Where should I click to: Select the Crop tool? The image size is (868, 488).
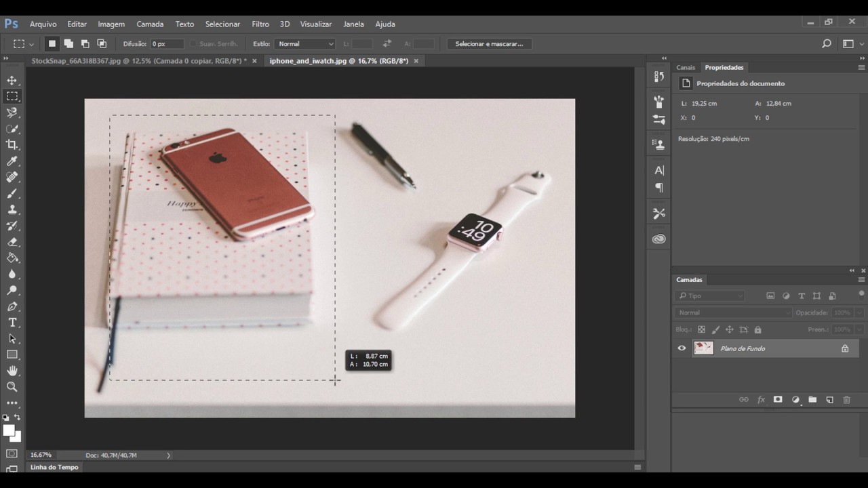(x=12, y=144)
